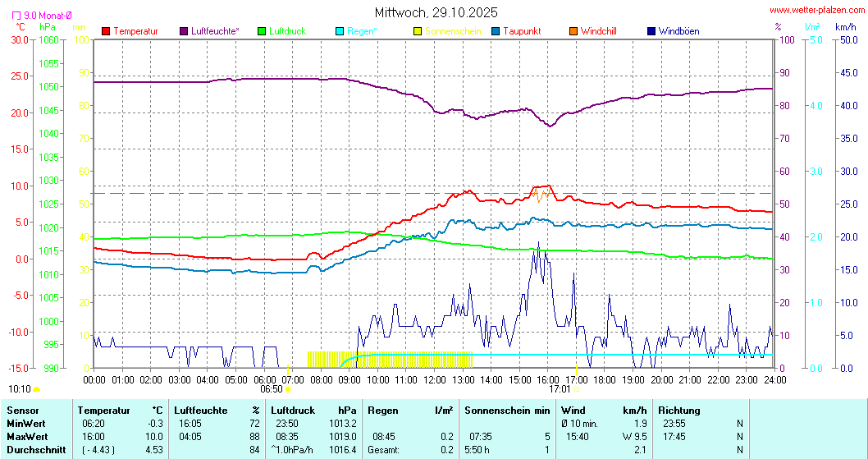868x459 pixels.
Task: Click the orange Windchill legend square
Action: [x=573, y=31]
